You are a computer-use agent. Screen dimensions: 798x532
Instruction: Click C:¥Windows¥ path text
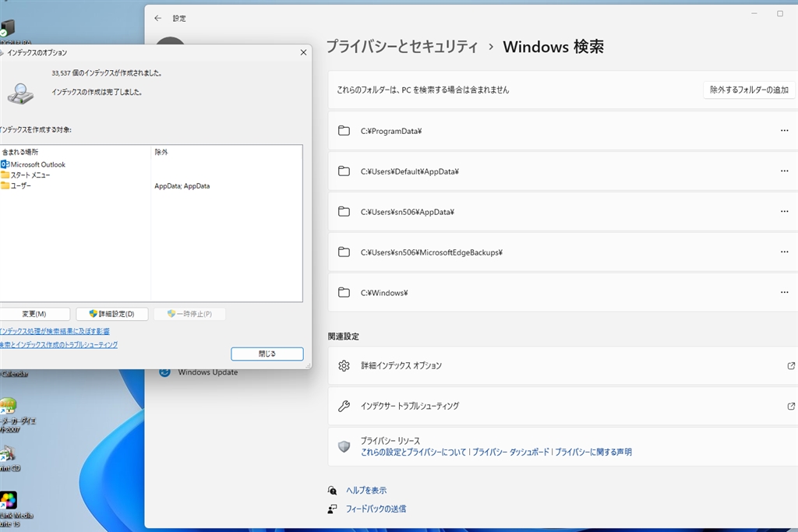[384, 293]
